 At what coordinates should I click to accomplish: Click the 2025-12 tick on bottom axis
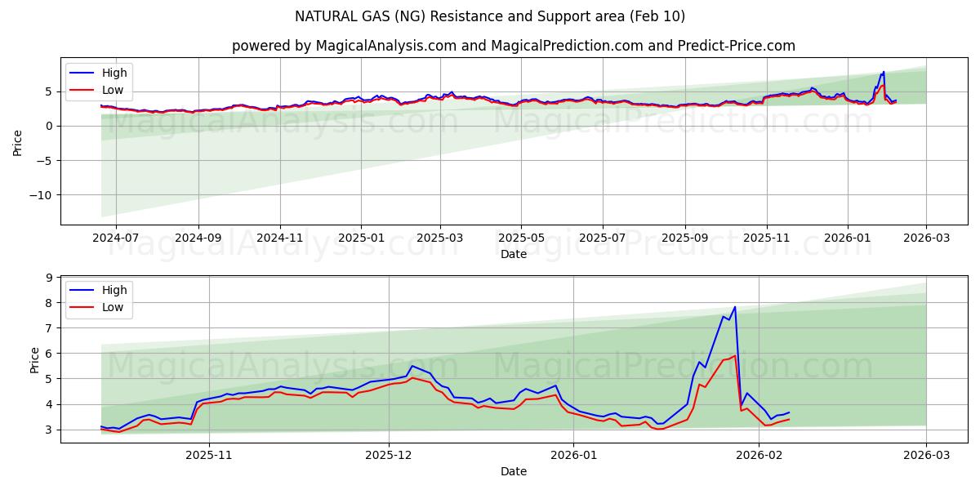coord(388,456)
